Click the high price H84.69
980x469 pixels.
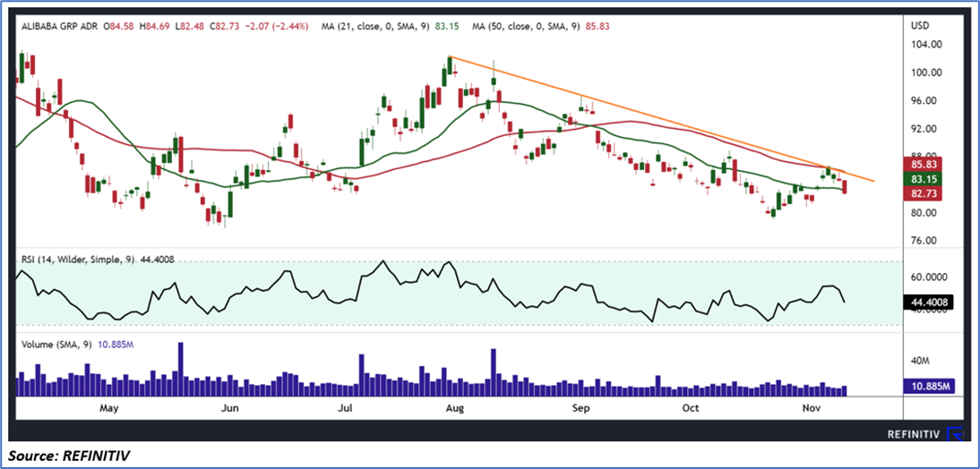(x=154, y=27)
